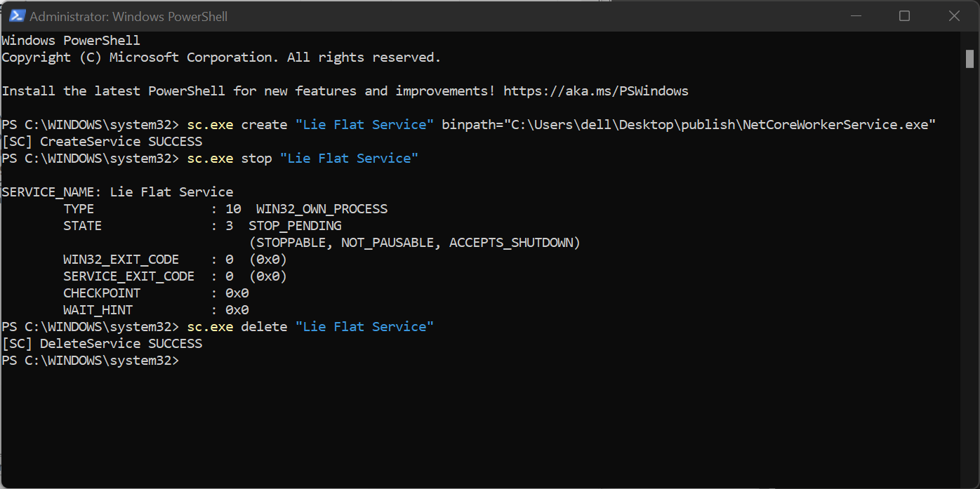Open the https://aka.ms/PSWindows link
This screenshot has width=980, height=489.
click(596, 91)
